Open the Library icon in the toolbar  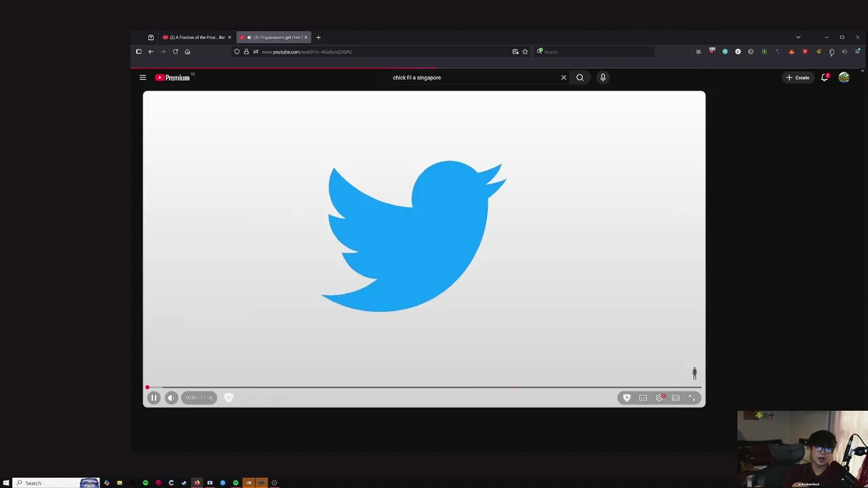click(698, 52)
